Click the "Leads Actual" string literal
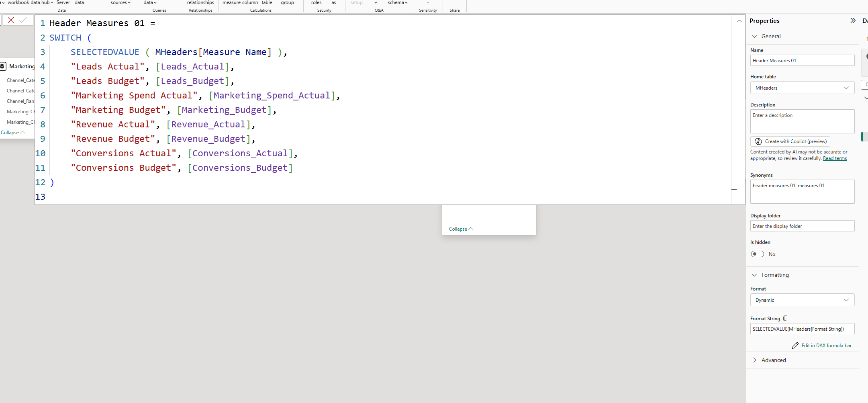The height and width of the screenshot is (403, 868). coord(108,67)
